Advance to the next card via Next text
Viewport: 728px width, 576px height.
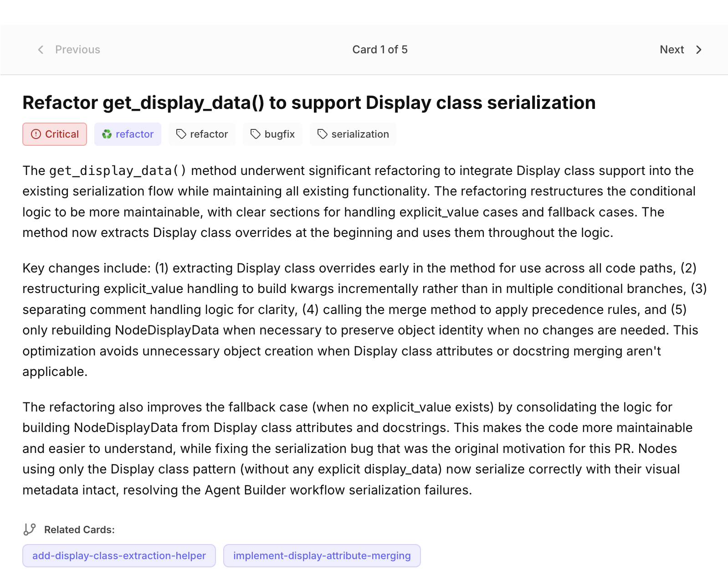pyautogui.click(x=672, y=50)
